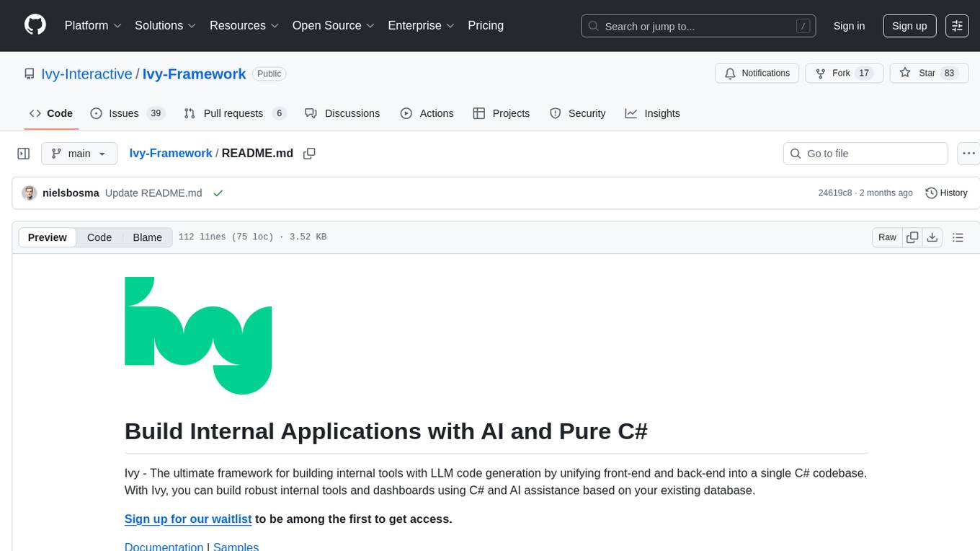Switch to Blame view
The height and width of the screenshot is (551, 980).
(x=148, y=237)
